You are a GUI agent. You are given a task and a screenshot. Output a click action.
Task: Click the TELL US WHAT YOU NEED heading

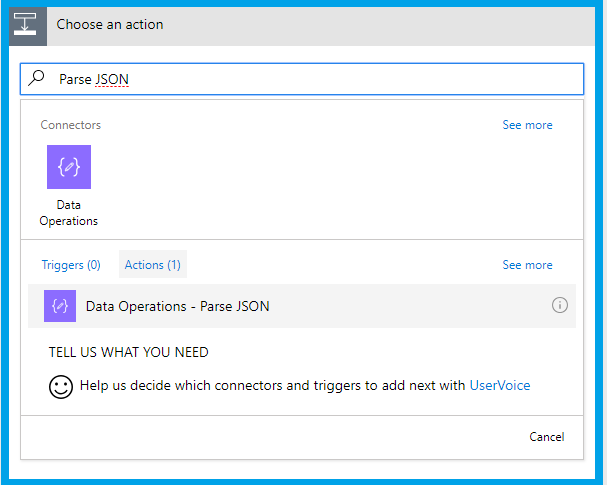tap(129, 352)
